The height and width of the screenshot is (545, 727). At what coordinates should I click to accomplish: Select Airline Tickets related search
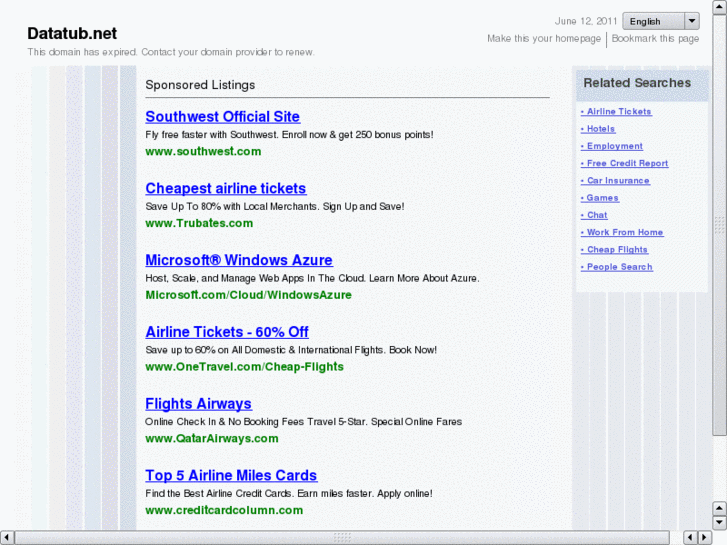[x=617, y=112]
